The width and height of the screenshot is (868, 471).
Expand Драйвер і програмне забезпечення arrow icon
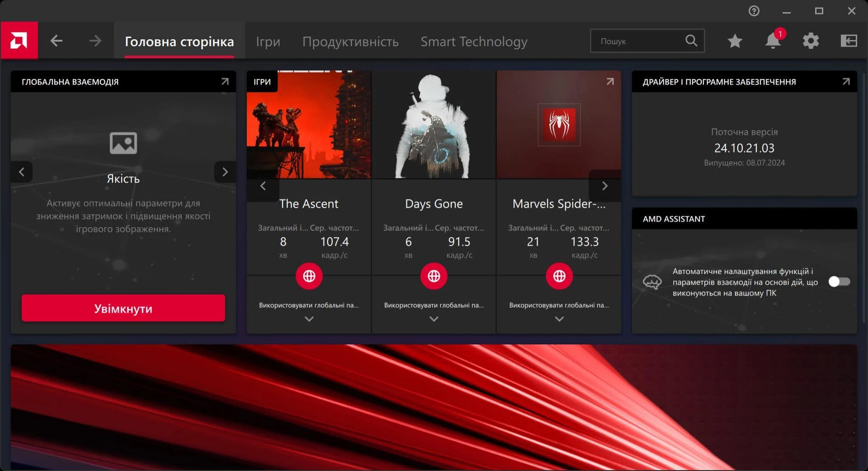(x=846, y=82)
